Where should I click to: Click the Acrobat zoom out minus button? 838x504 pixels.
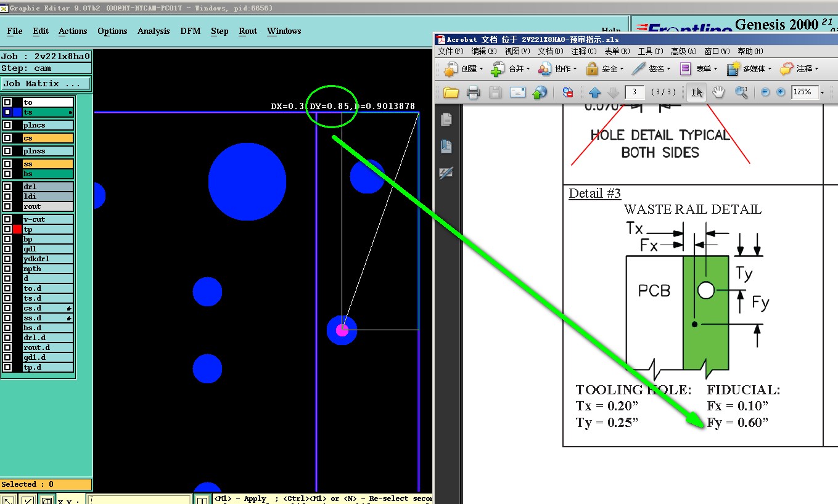765,92
